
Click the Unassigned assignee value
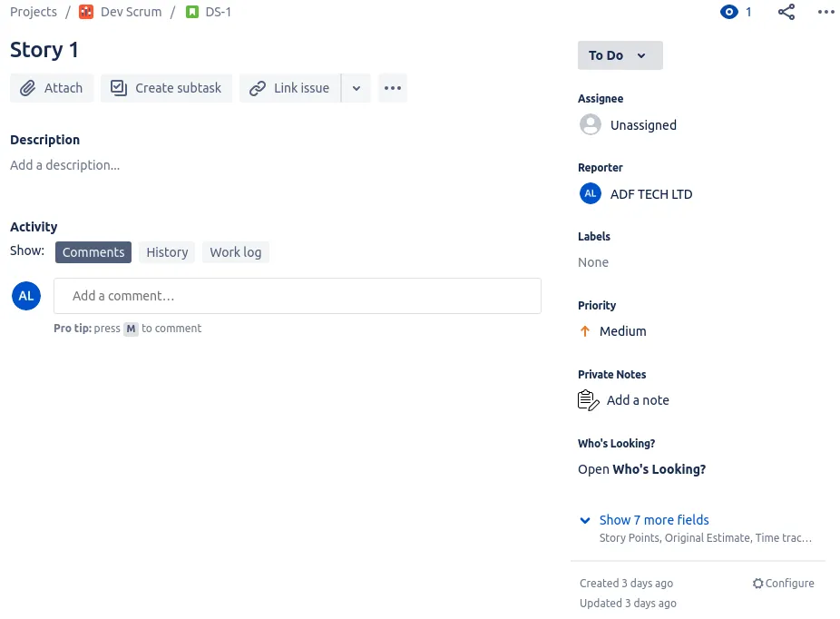643,125
